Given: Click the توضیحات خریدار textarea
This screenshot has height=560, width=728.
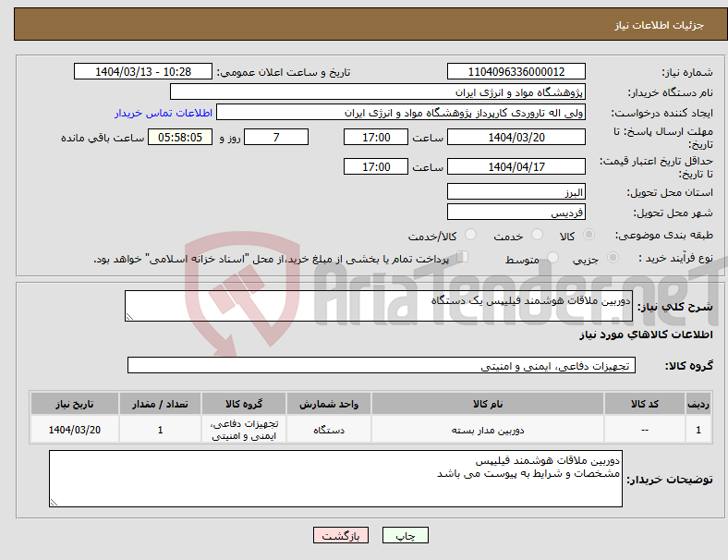Looking at the screenshot, I should (x=335, y=479).
